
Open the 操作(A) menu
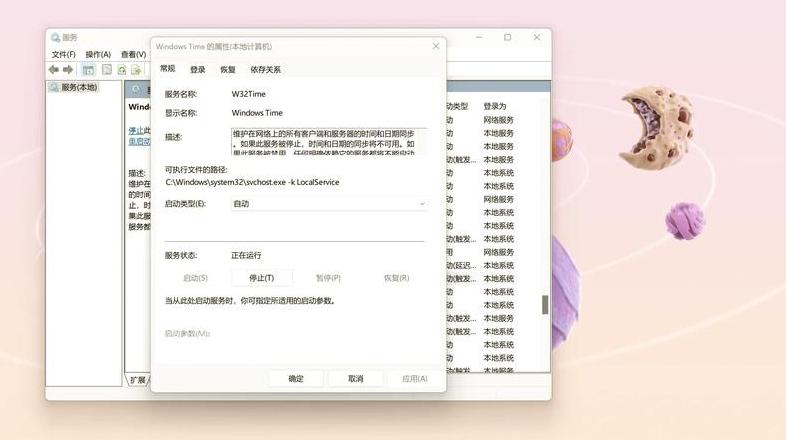[98, 54]
